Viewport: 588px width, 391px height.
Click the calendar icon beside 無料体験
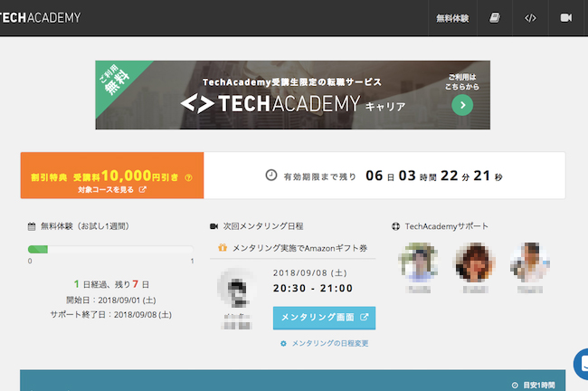pos(32,226)
